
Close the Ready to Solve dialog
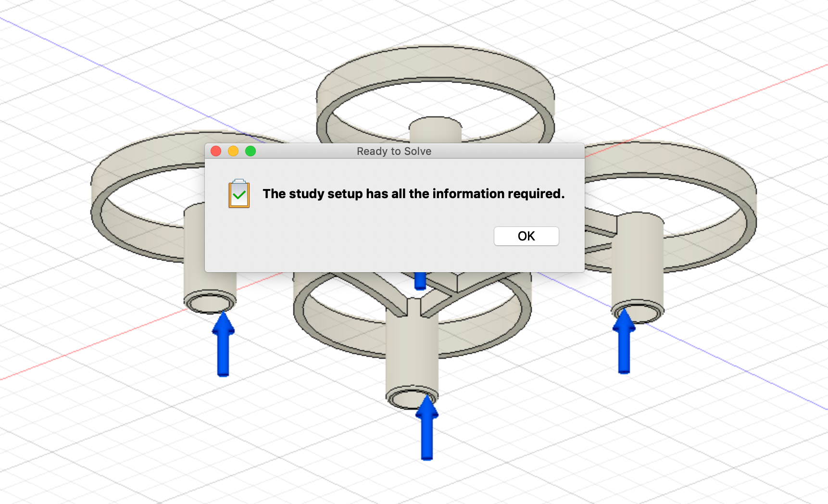tap(216, 151)
